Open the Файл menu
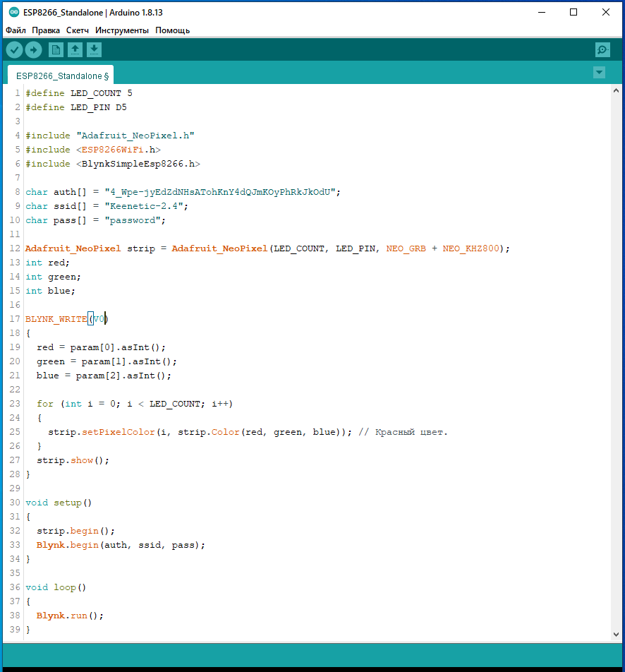Viewport: 625px width, 672px height. coord(16,30)
